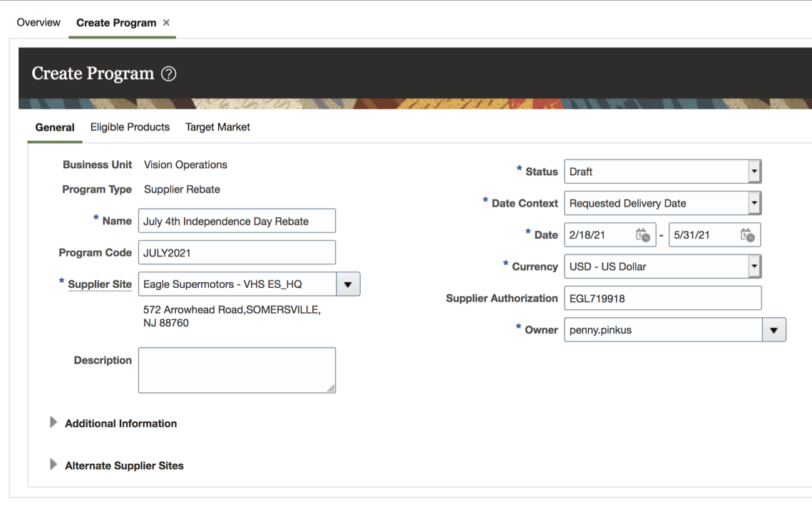
Task: Close the Create Program tab
Action: 166,23
